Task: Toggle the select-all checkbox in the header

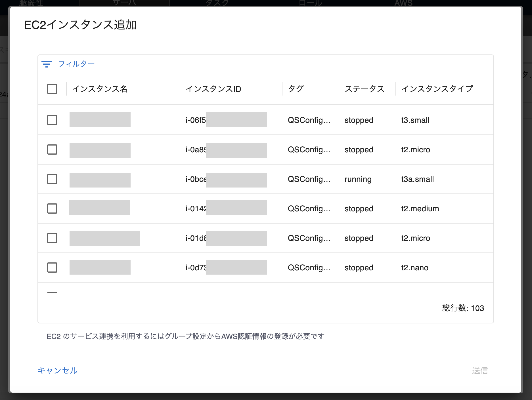Action: pos(52,89)
